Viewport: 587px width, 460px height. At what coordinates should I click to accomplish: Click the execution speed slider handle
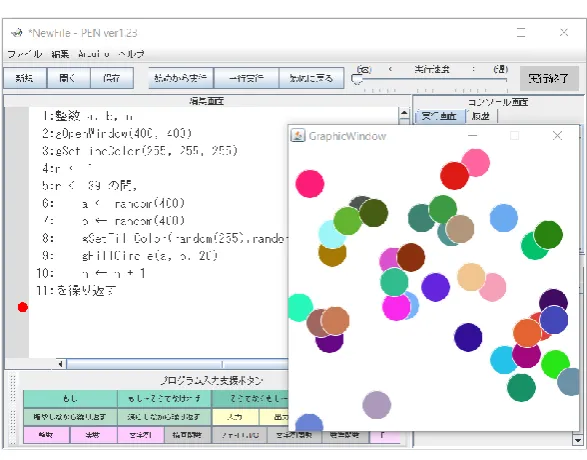click(357, 79)
